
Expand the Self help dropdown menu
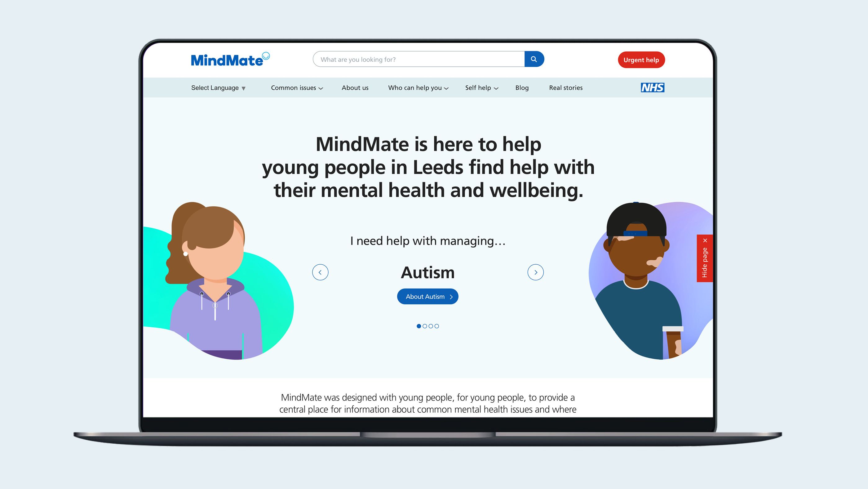coord(482,88)
